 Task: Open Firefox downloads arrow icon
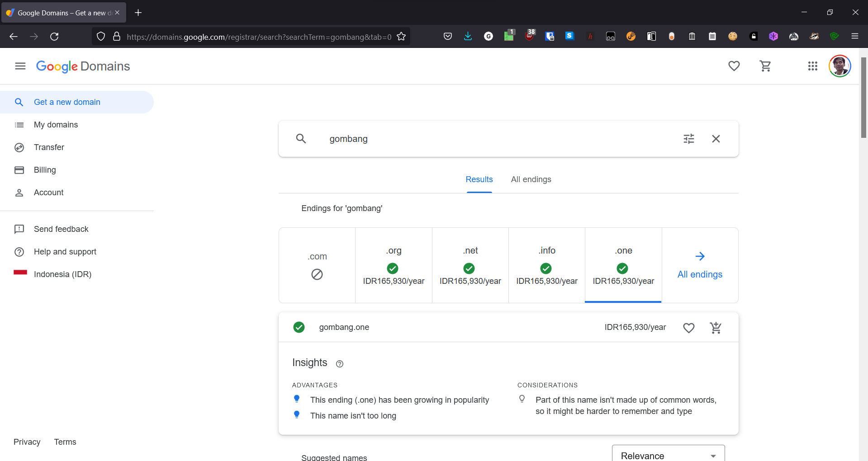[468, 36]
